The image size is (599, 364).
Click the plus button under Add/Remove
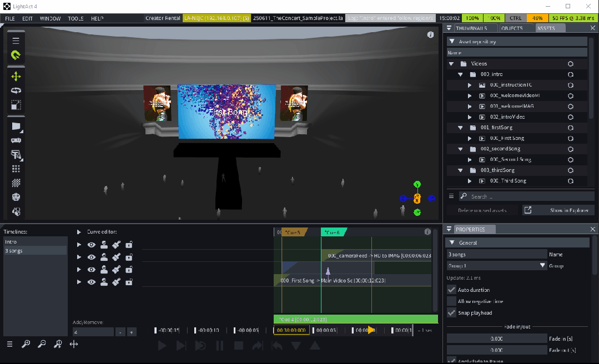pyautogui.click(x=131, y=332)
